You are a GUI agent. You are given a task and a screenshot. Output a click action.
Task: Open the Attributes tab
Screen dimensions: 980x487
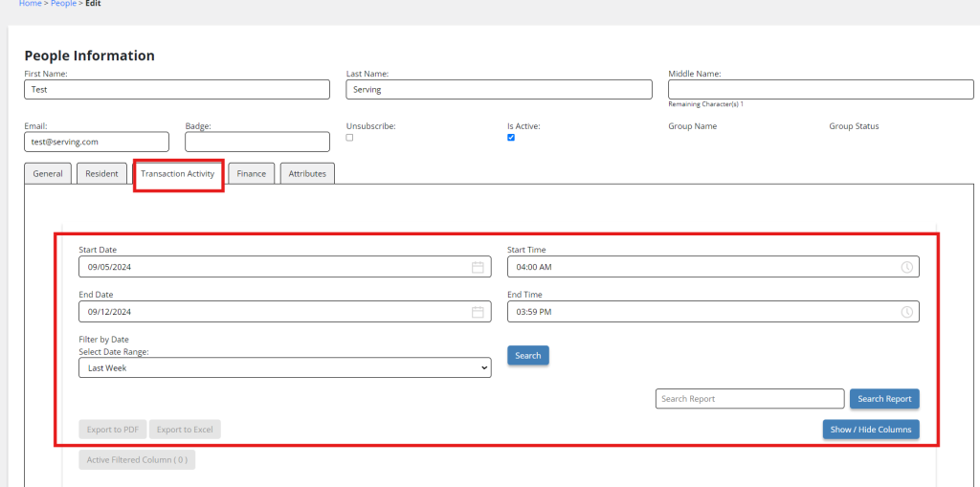point(307,174)
